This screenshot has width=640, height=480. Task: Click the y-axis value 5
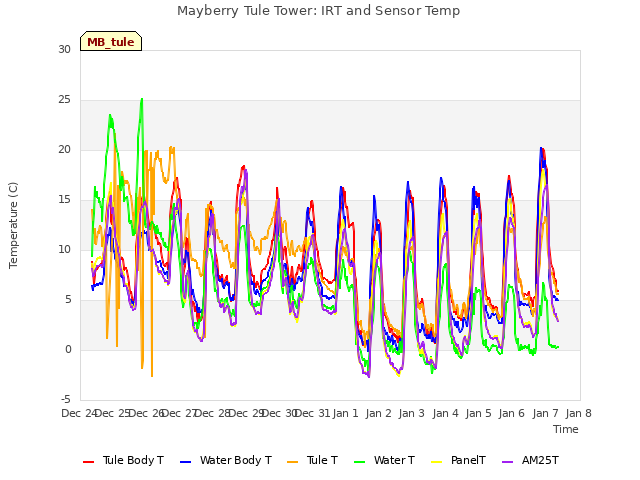(x=68, y=300)
